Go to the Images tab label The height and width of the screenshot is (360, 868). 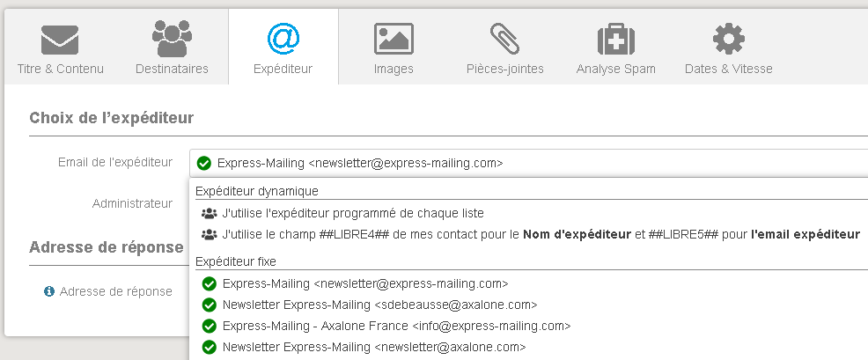click(394, 70)
